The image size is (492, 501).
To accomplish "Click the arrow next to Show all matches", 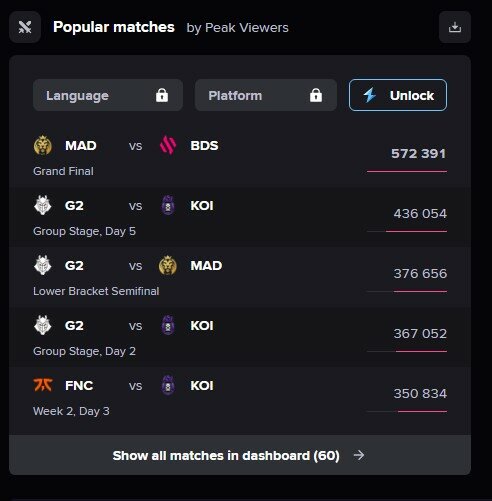I will coord(359,455).
